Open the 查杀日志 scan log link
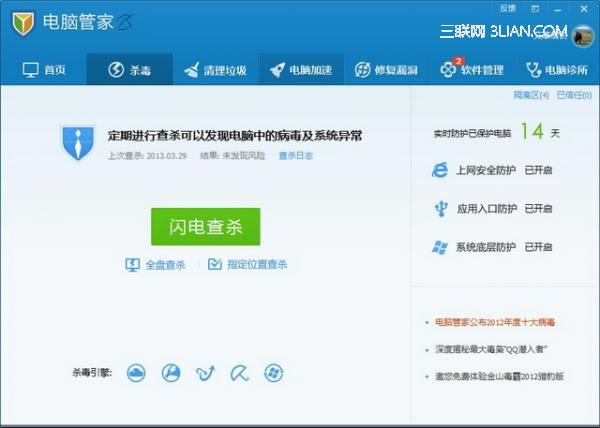This screenshot has height=428, width=600. click(x=295, y=156)
